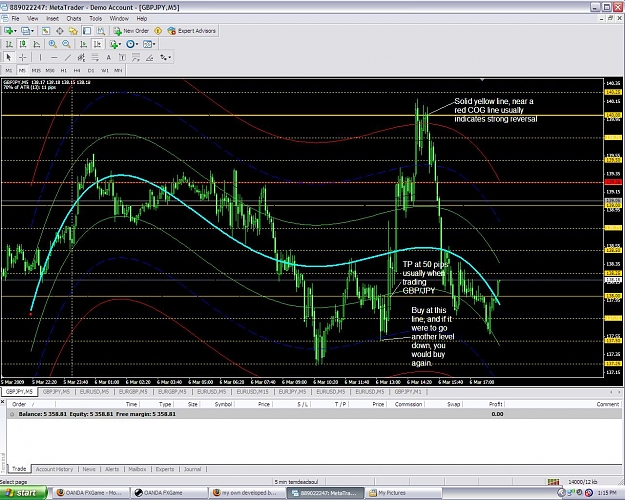Toggle the Data Window crosshair icon
The width and height of the screenshot is (625, 500).
pos(59,31)
